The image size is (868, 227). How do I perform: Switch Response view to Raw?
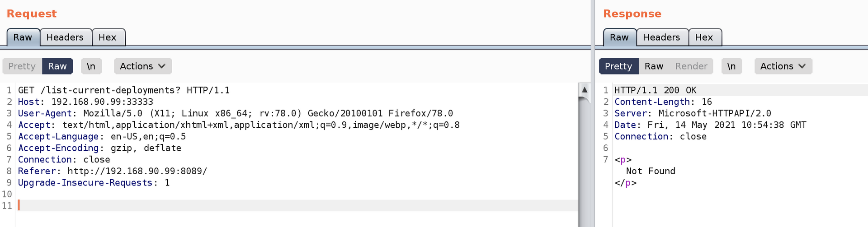point(654,66)
